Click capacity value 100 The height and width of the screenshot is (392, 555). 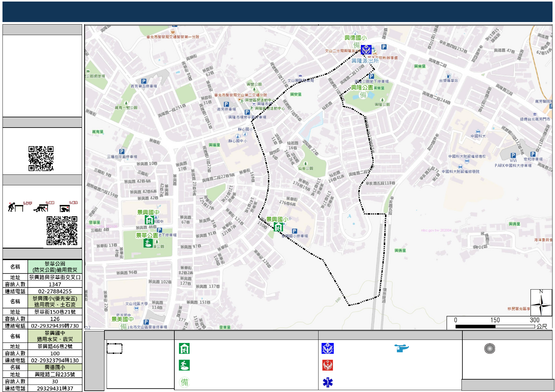[55, 353]
